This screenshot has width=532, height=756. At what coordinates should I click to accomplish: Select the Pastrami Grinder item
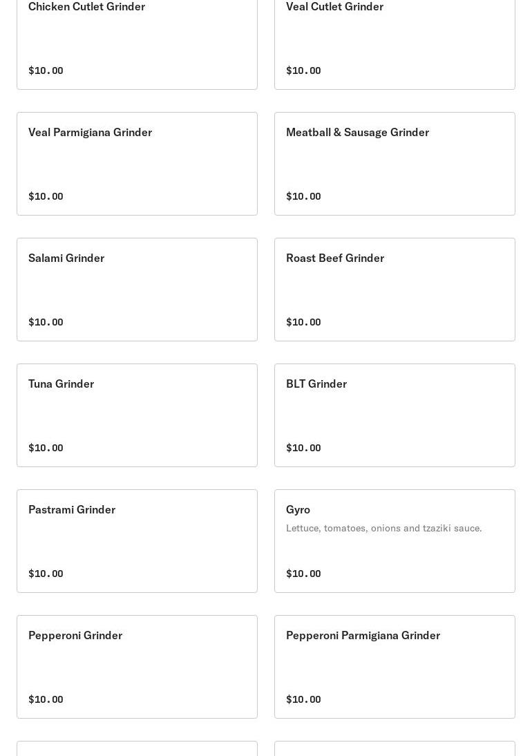pos(137,540)
